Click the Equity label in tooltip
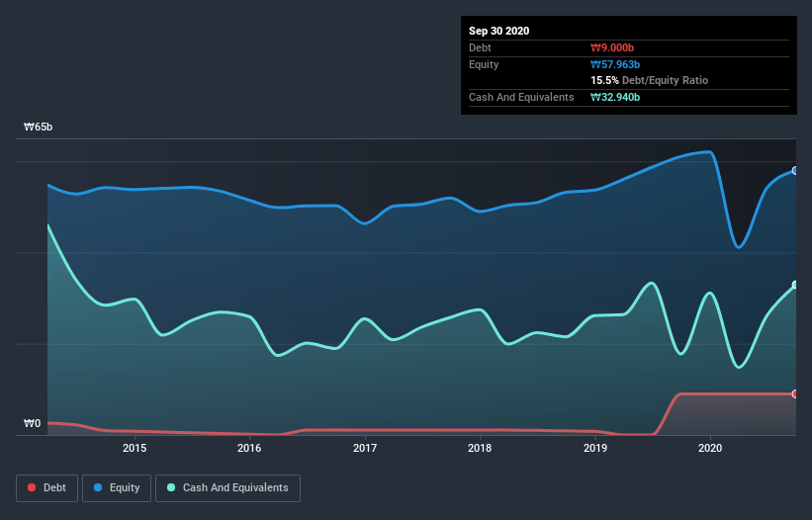The image size is (812, 520). coord(484,64)
